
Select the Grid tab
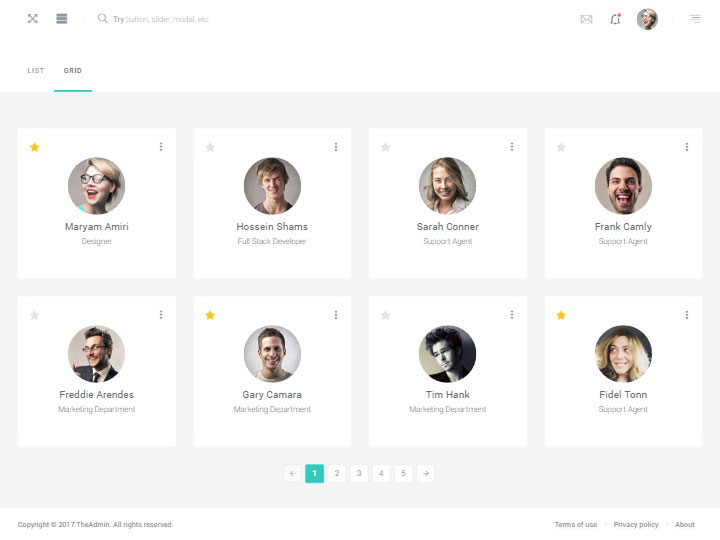tap(73, 71)
